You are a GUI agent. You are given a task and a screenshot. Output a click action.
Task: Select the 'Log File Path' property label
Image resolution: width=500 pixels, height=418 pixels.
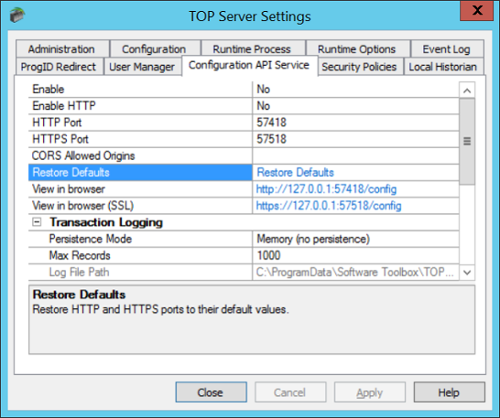tap(79, 272)
